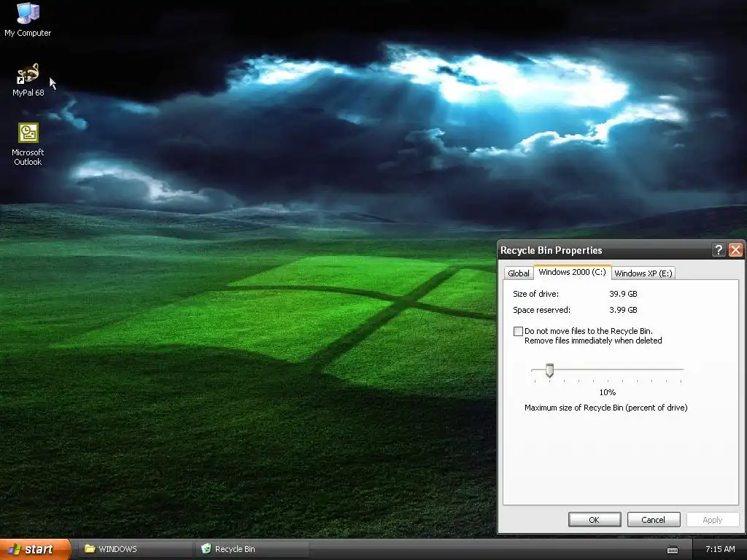This screenshot has width=747, height=560.
Task: Click Cancel in Recycle Bin Properties
Action: [653, 519]
